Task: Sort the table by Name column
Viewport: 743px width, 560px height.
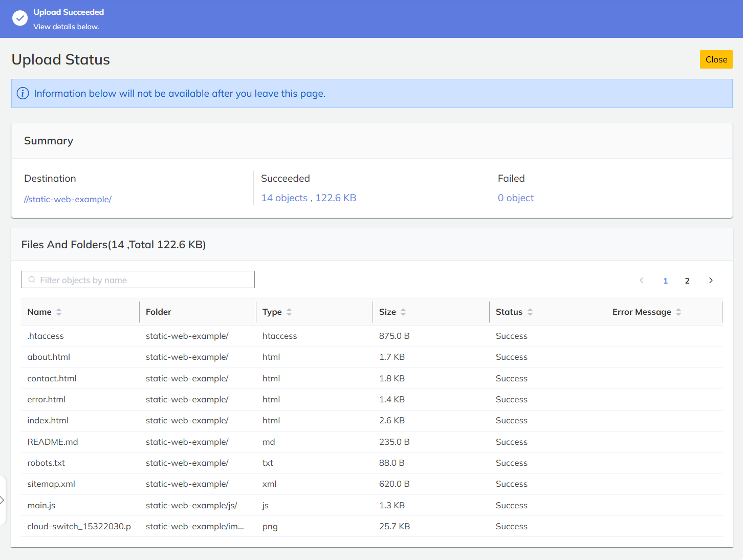Action: pyautogui.click(x=59, y=311)
